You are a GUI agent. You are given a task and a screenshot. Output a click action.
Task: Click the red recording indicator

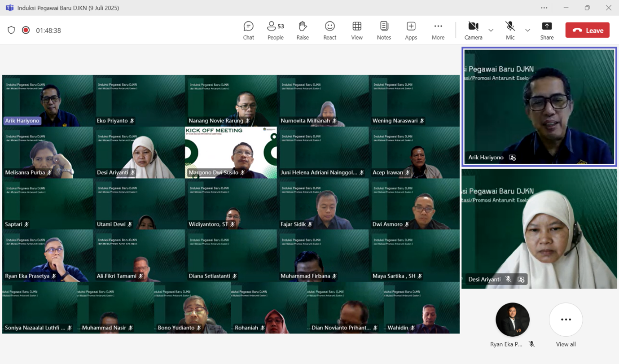tap(26, 30)
